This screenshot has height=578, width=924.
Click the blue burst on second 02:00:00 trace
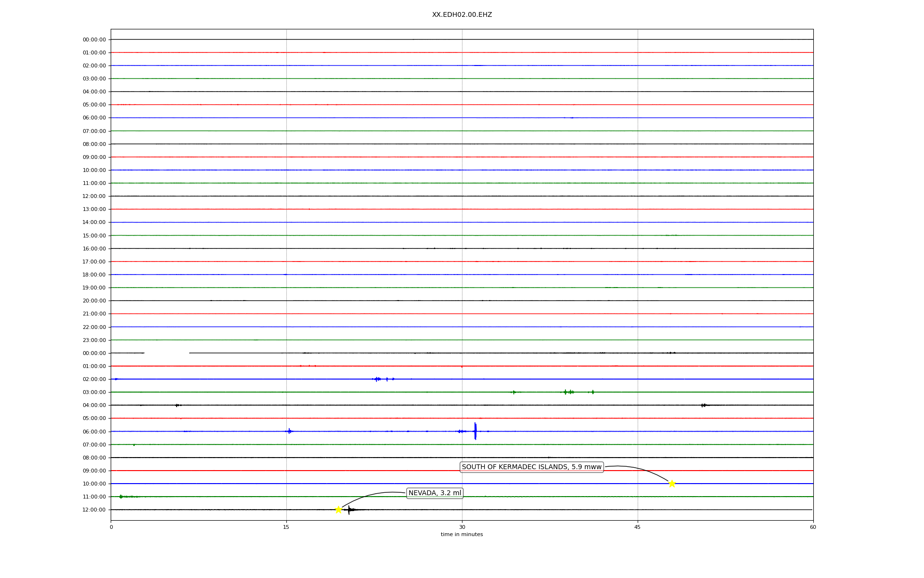coord(377,379)
